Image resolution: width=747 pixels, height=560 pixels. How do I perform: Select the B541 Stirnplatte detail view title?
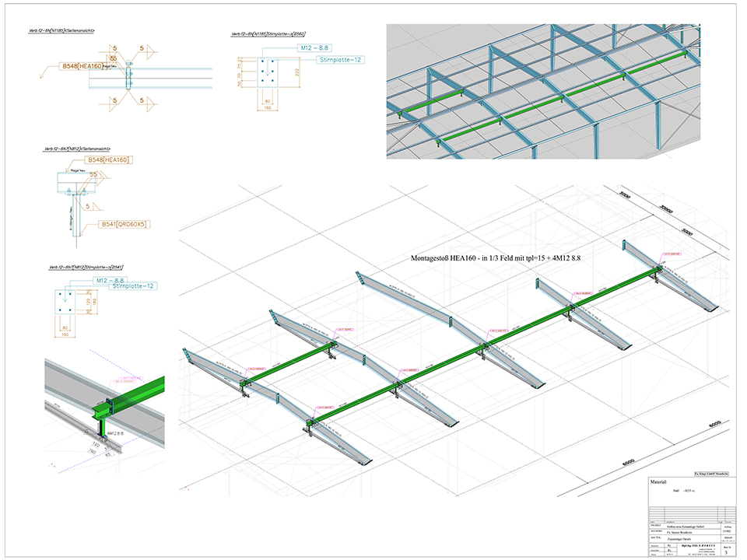coord(86,267)
